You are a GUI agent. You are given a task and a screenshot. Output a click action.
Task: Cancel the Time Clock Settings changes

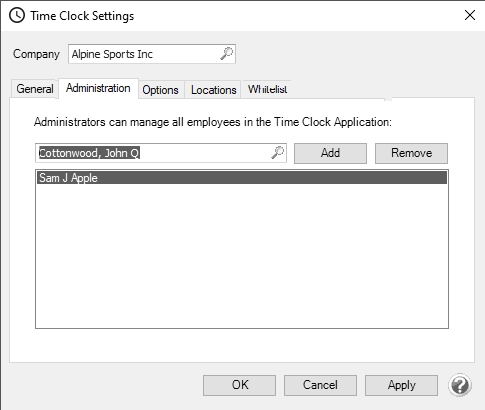pyautogui.click(x=320, y=385)
